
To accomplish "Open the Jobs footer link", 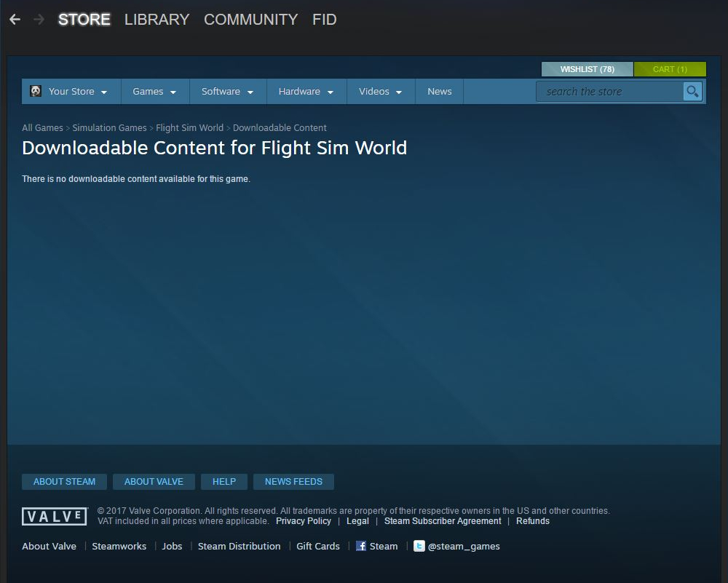I will (x=172, y=546).
